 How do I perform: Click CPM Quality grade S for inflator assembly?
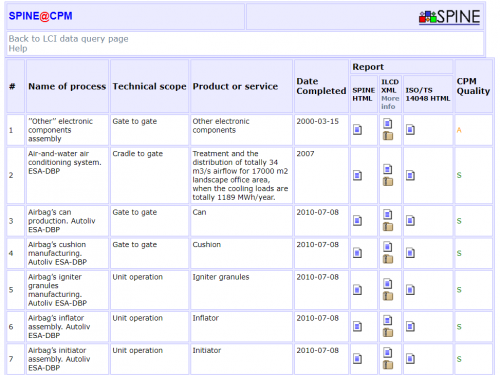tap(459, 326)
